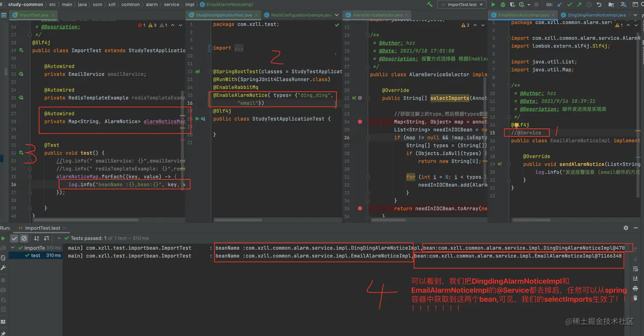
Task: Pin the Run tab with the pin icon
Action: (x=3, y=333)
